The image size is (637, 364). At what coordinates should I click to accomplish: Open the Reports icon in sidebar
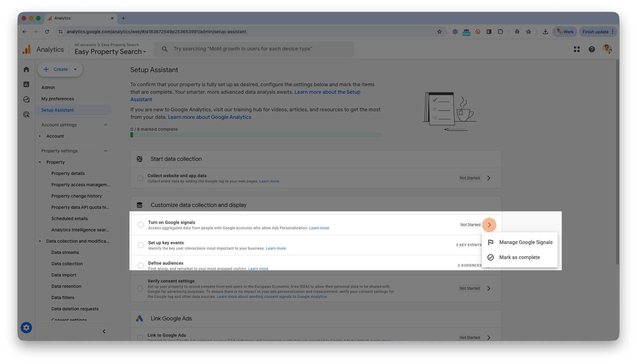(x=26, y=84)
